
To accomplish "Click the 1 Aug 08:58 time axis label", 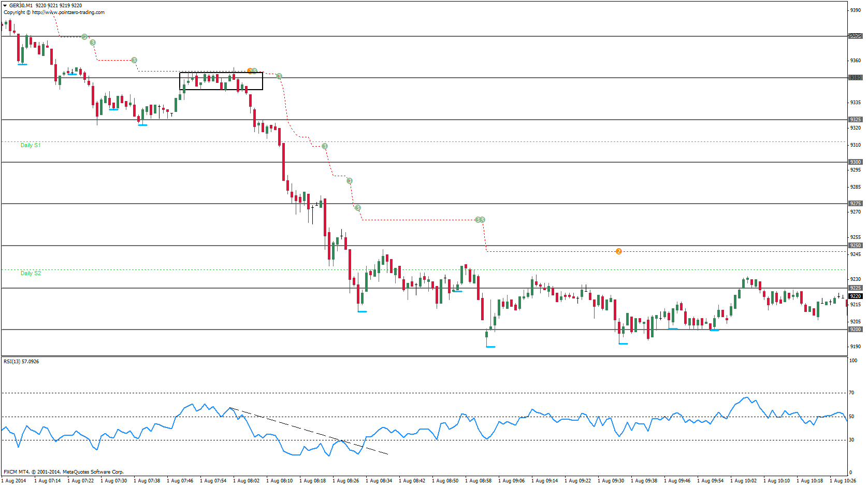I will tap(479, 480).
